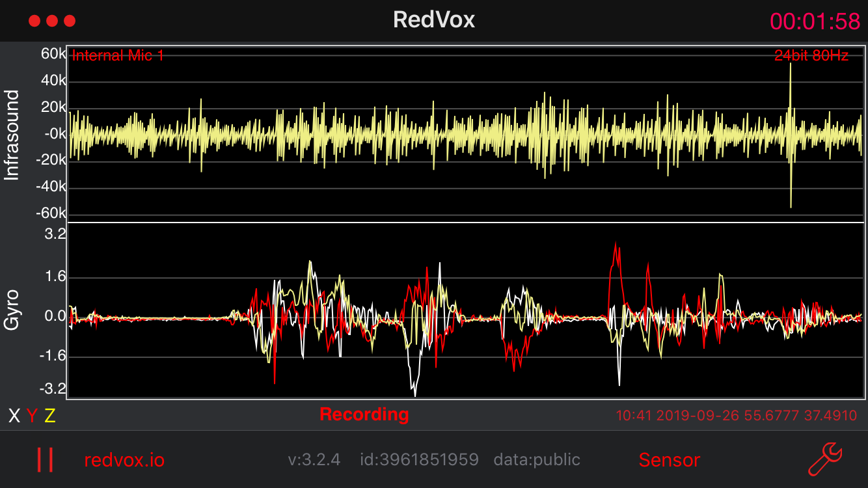Tap the data:public privacy label
Viewport: 868px width, 488px height.
pyautogui.click(x=537, y=460)
